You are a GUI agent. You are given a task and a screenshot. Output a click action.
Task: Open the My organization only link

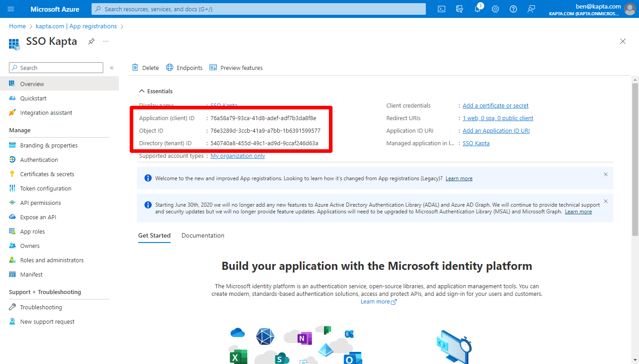[237, 156]
